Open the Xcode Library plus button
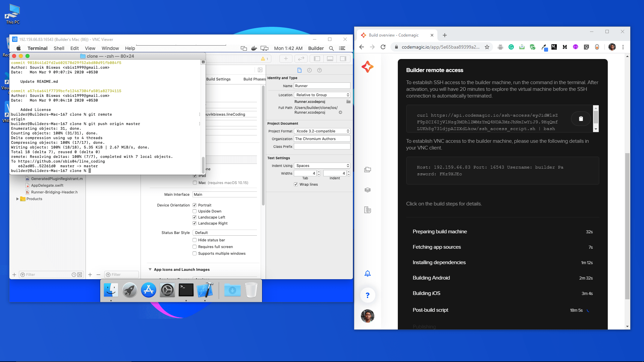The width and height of the screenshot is (644, 362). point(286,59)
